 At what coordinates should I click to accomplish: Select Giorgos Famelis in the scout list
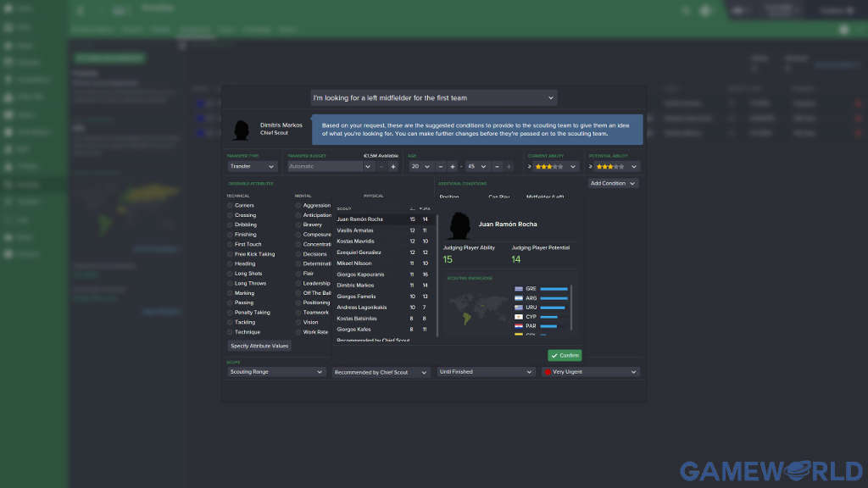click(383, 297)
